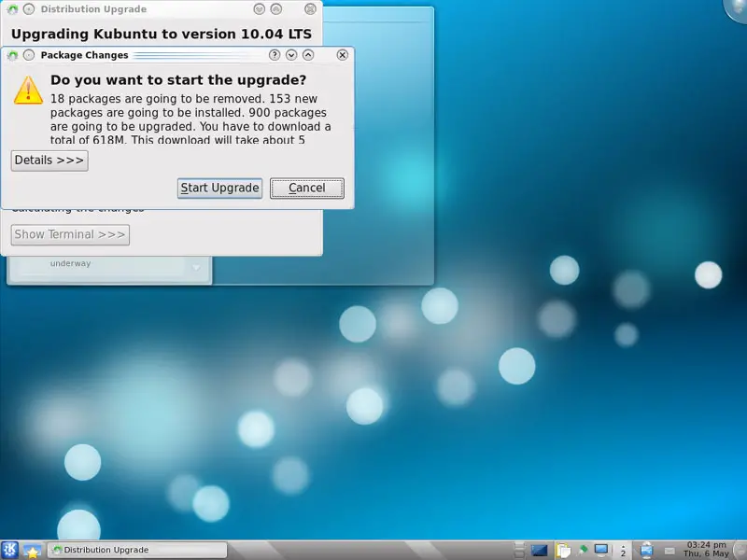747x560 pixels.
Task: Expand the Show Terminal >>> section
Action: [70, 235]
